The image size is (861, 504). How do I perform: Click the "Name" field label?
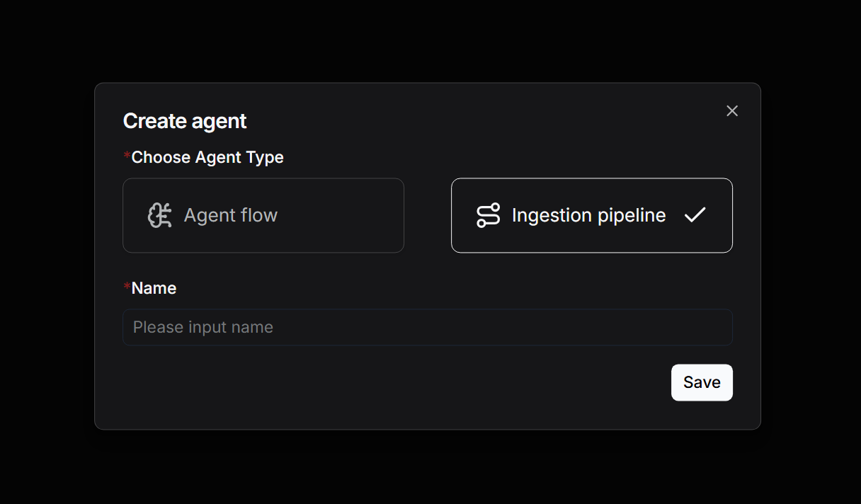pos(154,288)
